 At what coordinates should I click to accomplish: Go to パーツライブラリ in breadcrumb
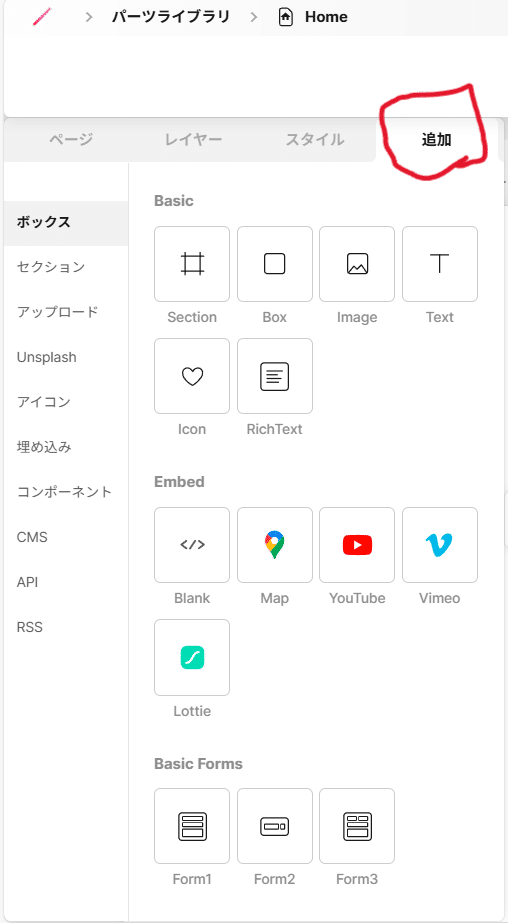pos(171,17)
